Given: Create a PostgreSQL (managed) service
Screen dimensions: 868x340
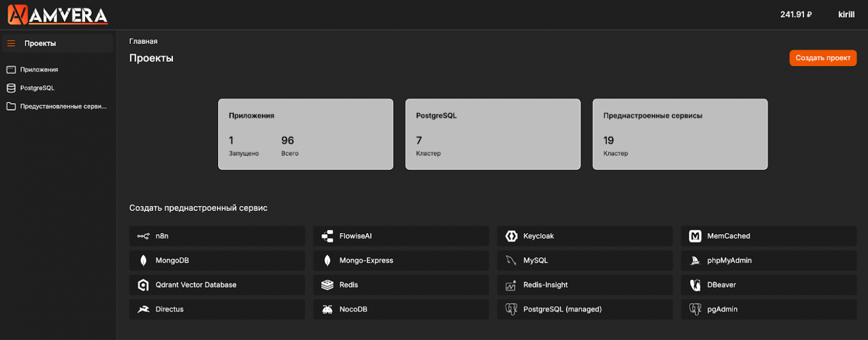Looking at the screenshot, I should pos(562,309).
